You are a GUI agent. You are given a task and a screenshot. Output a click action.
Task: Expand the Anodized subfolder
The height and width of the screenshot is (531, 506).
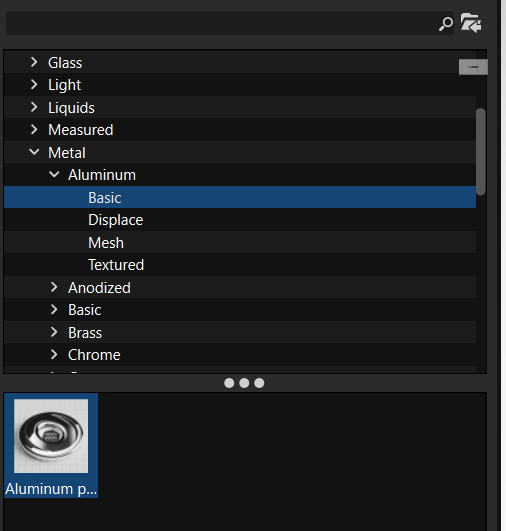click(54, 287)
